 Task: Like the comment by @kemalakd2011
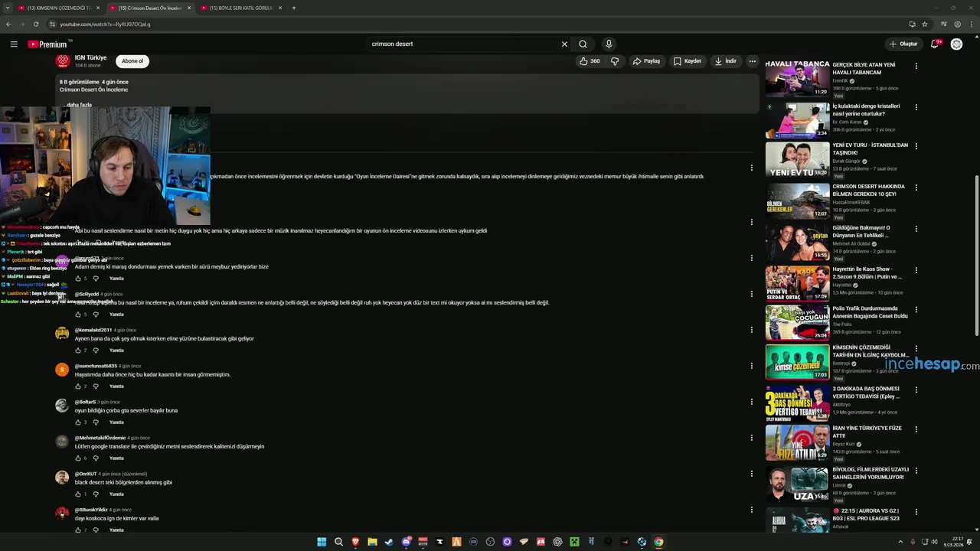pos(78,350)
